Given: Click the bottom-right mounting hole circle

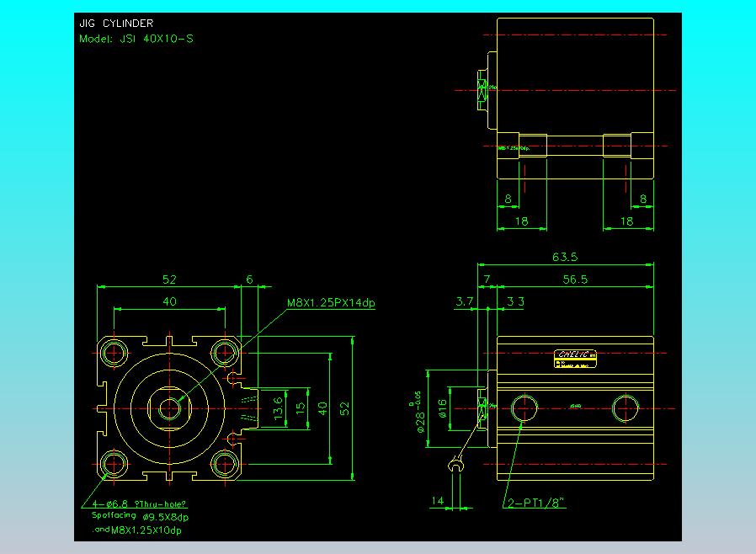Looking at the screenshot, I should 225,464.
